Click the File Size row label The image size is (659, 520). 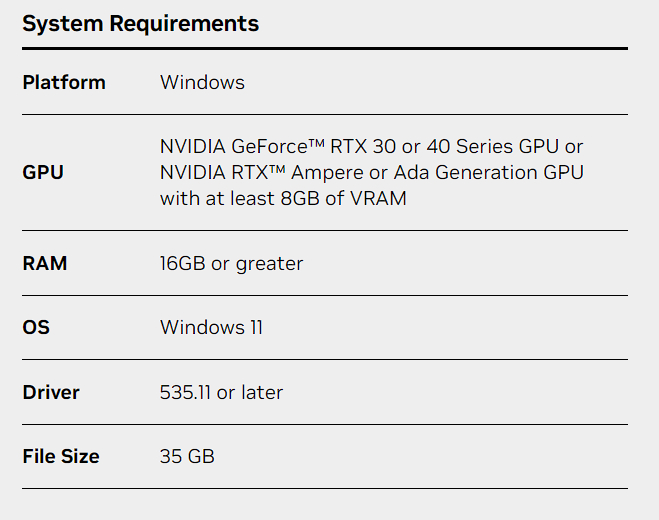pos(61,456)
